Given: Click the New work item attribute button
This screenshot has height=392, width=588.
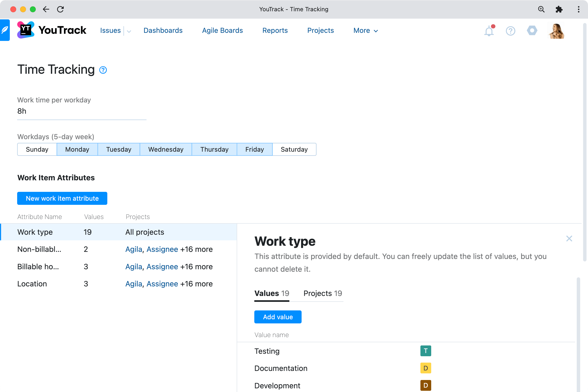Looking at the screenshot, I should point(62,198).
